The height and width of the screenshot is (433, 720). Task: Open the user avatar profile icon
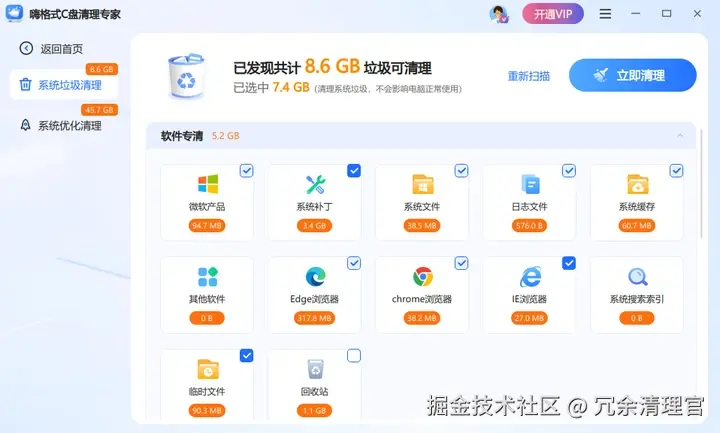click(x=499, y=14)
